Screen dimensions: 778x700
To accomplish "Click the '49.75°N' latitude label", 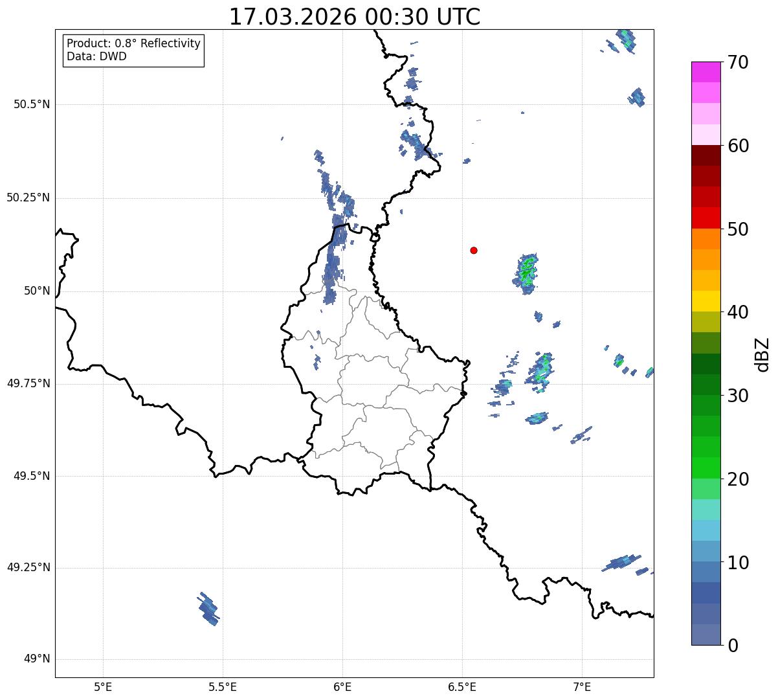I will [28, 383].
